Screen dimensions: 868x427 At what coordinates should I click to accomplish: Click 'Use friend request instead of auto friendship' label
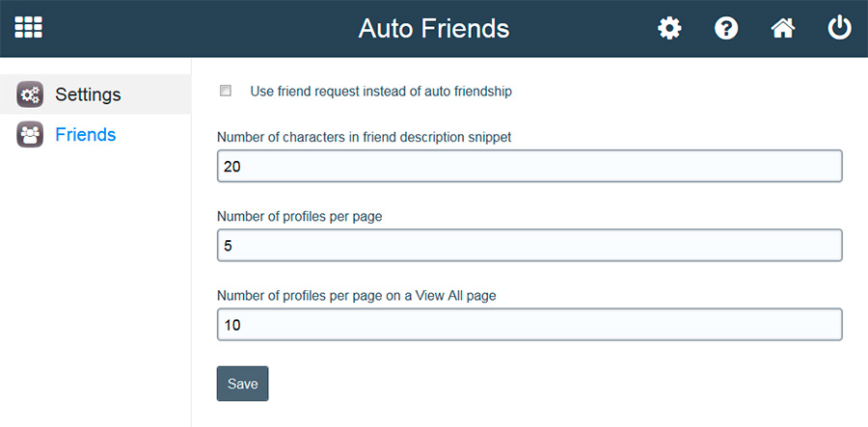[380, 92]
